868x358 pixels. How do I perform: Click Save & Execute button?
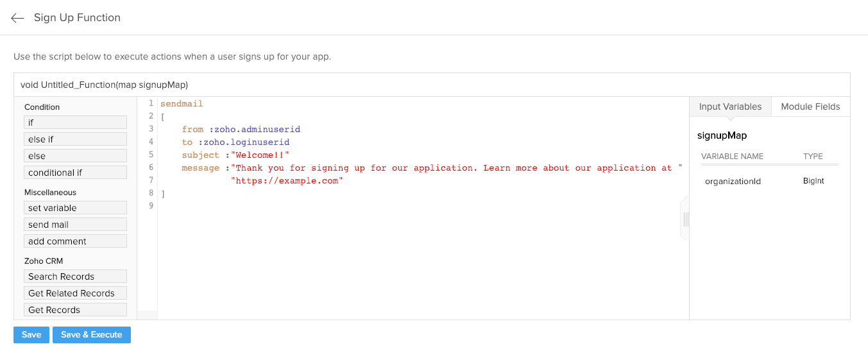click(x=91, y=335)
